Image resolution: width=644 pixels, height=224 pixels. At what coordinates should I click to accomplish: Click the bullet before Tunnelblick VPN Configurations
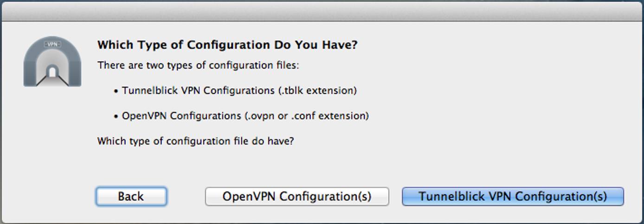[x=116, y=91]
